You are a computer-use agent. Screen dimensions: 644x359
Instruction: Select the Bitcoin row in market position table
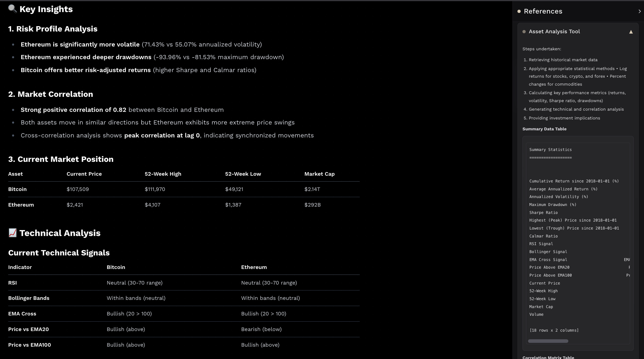pos(17,189)
